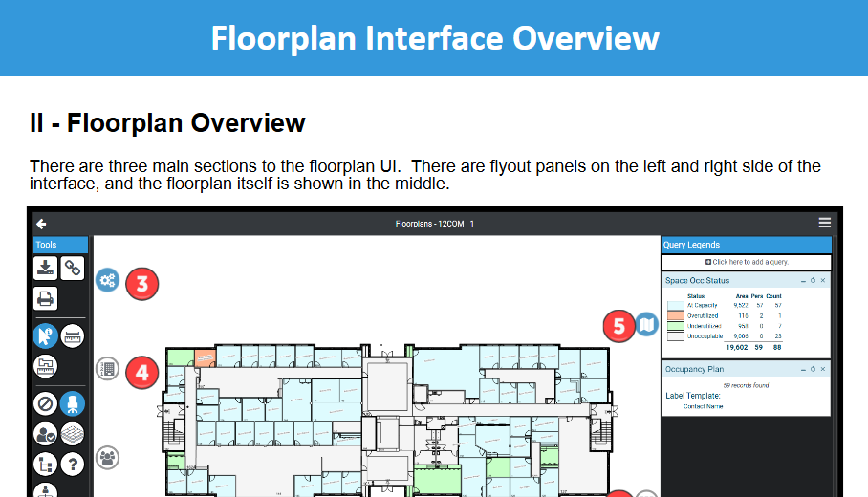
Task: Toggle the no-entry circle tool
Action: click(45, 403)
